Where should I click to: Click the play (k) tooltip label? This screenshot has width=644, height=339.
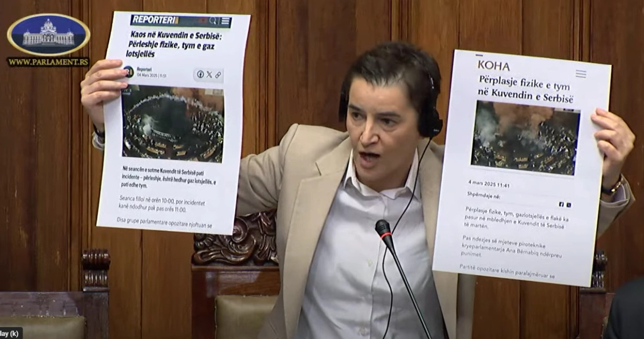(11, 334)
